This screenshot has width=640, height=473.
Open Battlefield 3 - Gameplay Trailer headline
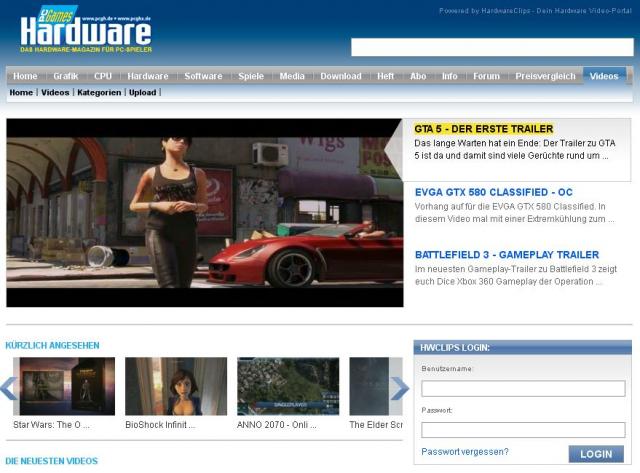[507, 255]
